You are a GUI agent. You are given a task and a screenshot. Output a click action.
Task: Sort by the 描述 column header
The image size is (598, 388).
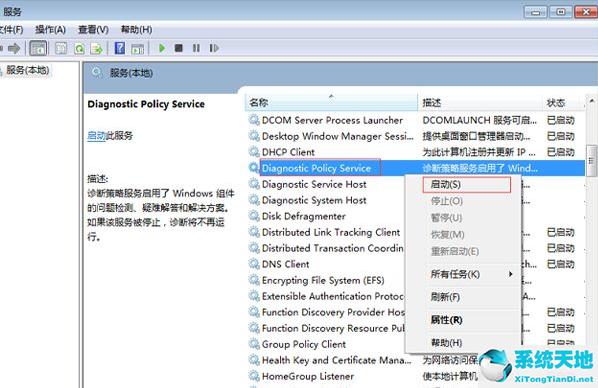(x=480, y=102)
